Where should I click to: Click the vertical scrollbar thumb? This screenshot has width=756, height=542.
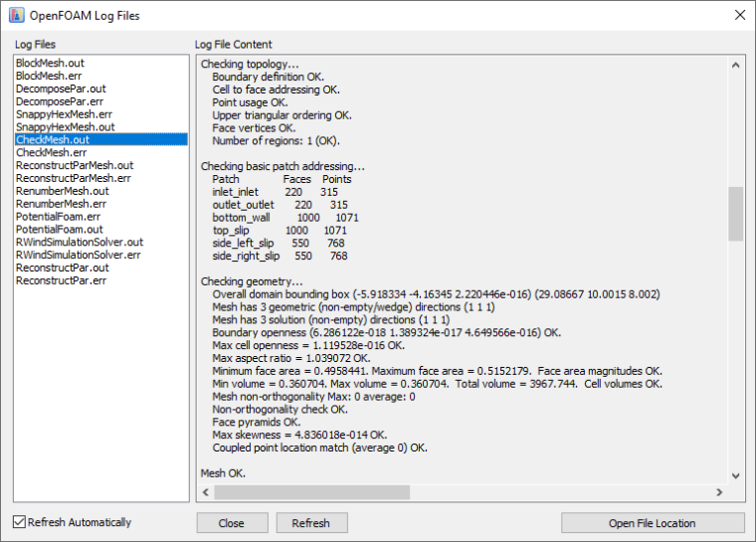735,214
